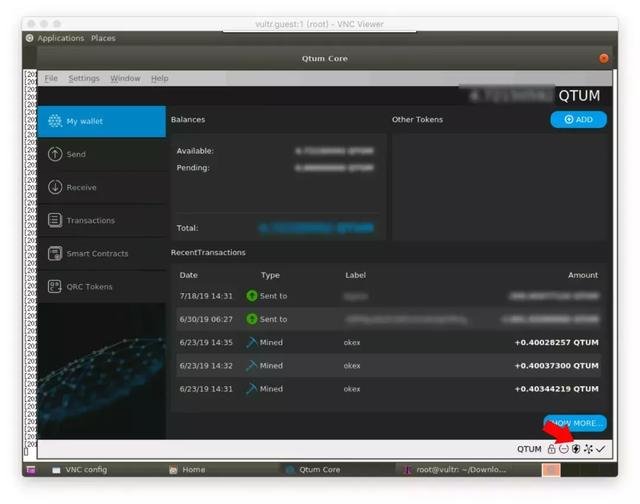Image resolution: width=640 pixels, height=504 pixels.
Task: Click the pickaxe Mined icon for 6/23/19 14:35
Action: coord(252,342)
